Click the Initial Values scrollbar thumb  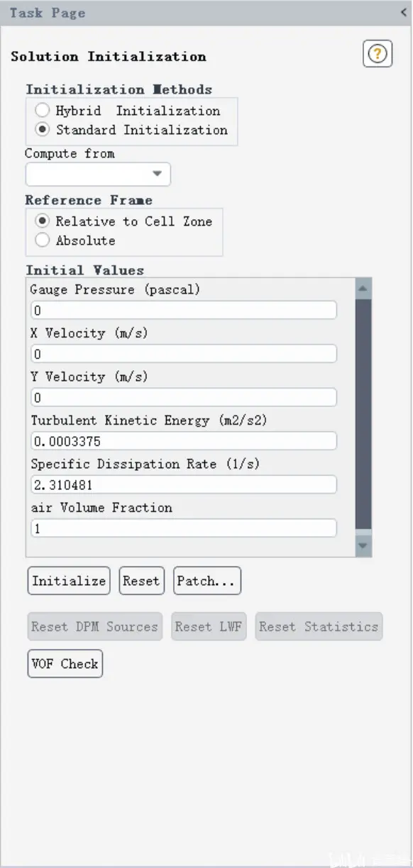click(x=363, y=414)
